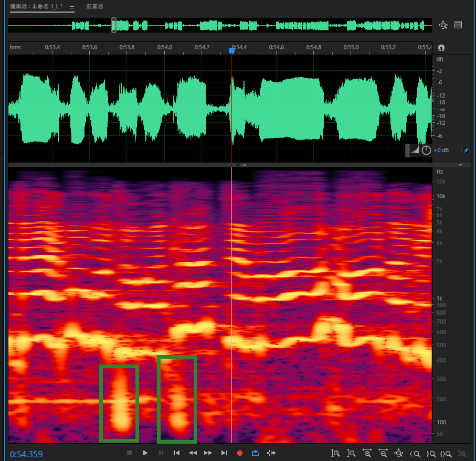Toggle loop playback button
Viewport: 476px width, 461px height.
point(256,453)
